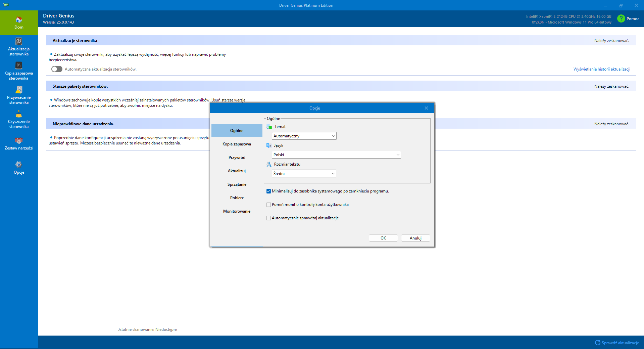Switch to Sprzątanie options tab

[x=237, y=184]
